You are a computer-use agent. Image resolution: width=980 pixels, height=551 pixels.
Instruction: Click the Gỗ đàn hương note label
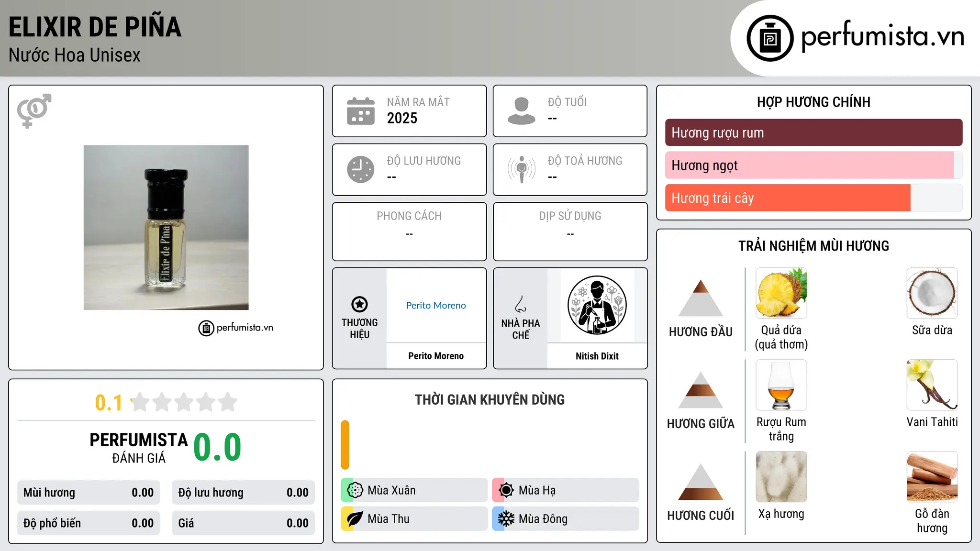tap(932, 521)
